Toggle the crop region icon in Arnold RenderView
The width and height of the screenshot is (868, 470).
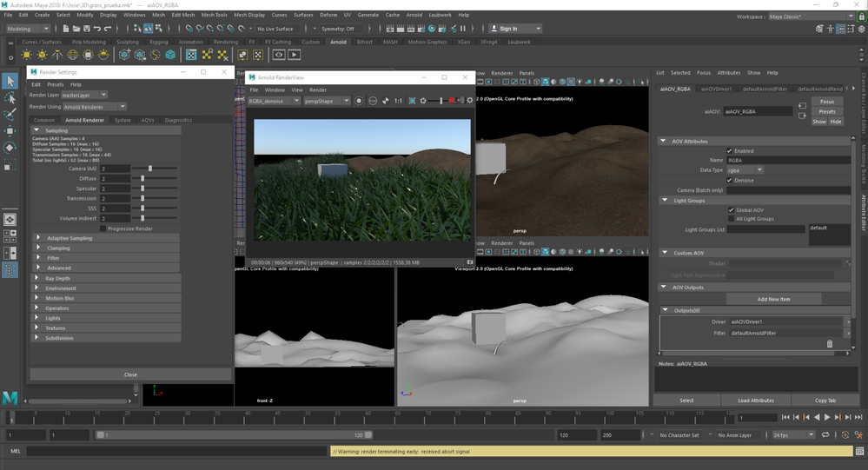[x=412, y=101]
